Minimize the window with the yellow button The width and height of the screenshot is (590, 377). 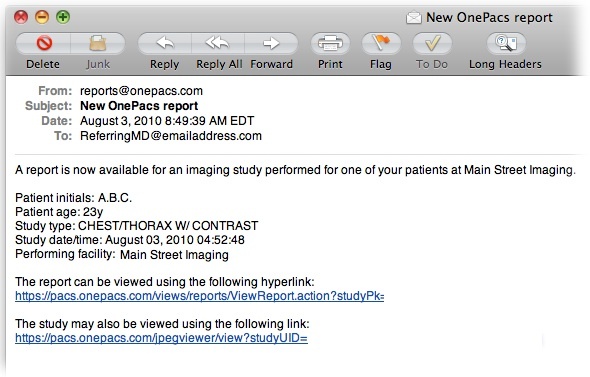click(x=42, y=17)
